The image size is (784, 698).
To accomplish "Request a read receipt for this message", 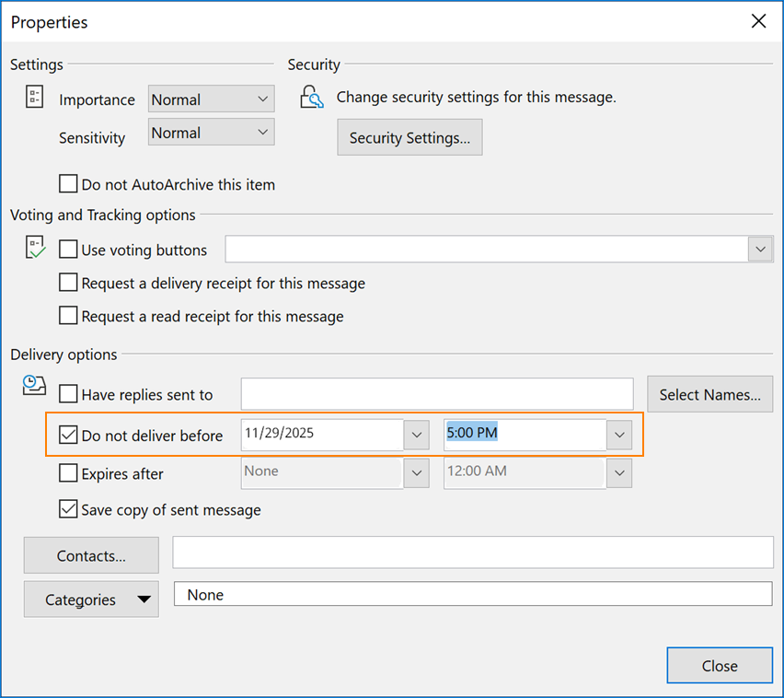I will pyautogui.click(x=68, y=316).
